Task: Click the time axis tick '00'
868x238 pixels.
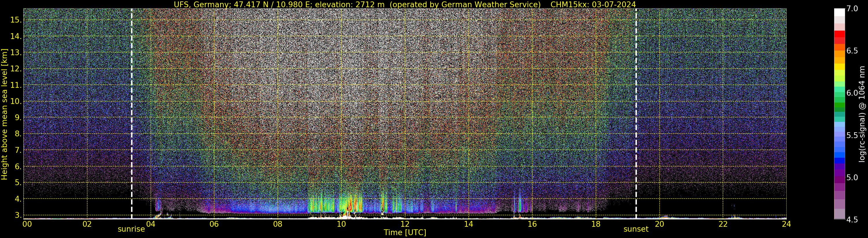Action: click(27, 224)
